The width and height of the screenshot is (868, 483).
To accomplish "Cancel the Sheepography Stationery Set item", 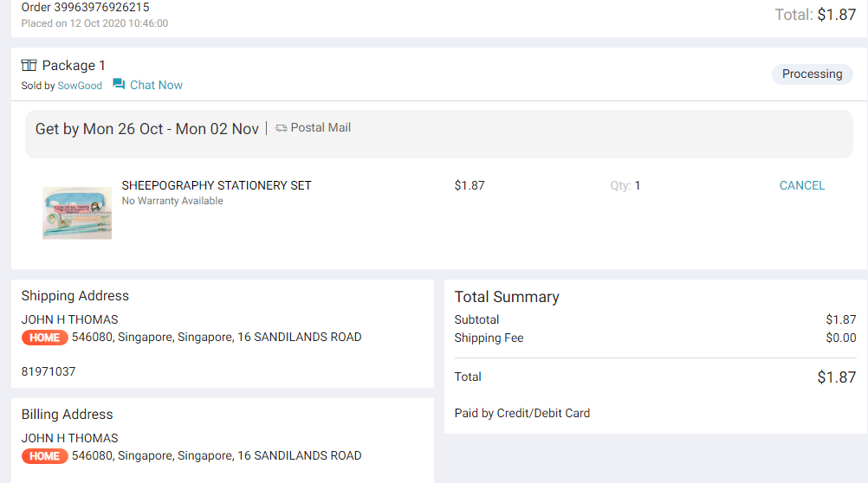I will [801, 185].
